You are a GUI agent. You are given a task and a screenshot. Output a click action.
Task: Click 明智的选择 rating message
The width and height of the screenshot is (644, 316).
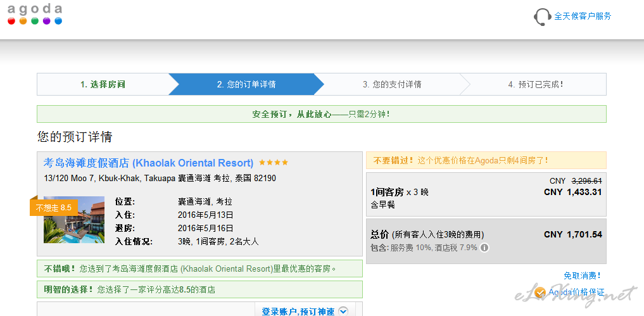pyautogui.click(x=199, y=289)
